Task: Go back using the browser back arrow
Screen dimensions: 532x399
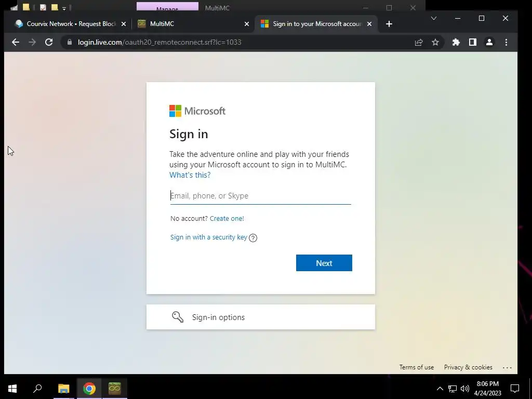Action: coord(16,42)
